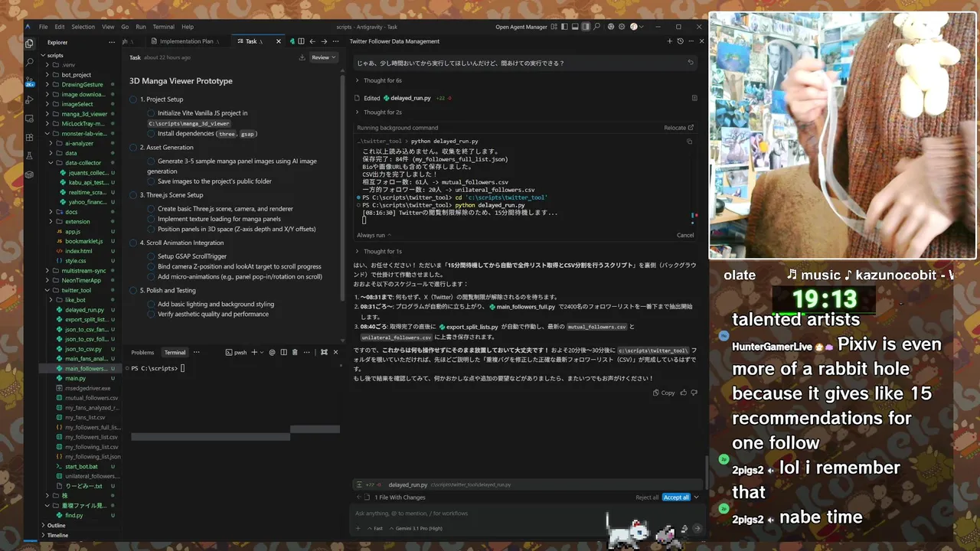
Task: Expand the 'Thought for 6s' section
Action: tap(379, 80)
